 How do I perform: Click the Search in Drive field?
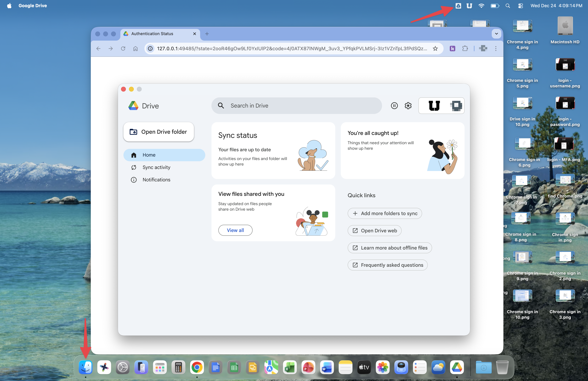(x=296, y=106)
